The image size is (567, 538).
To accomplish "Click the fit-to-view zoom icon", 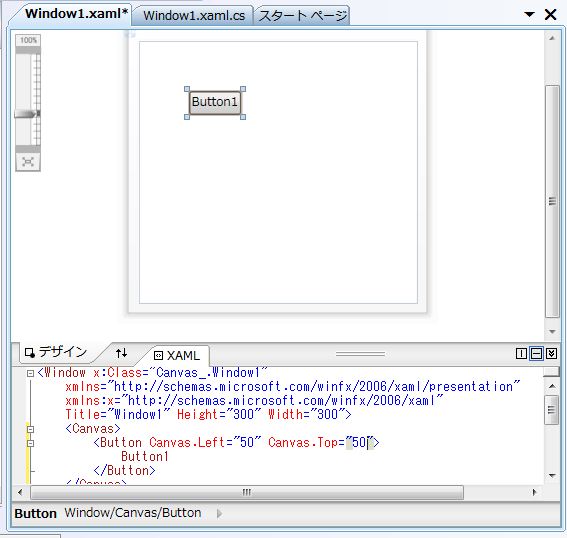I will 28,162.
